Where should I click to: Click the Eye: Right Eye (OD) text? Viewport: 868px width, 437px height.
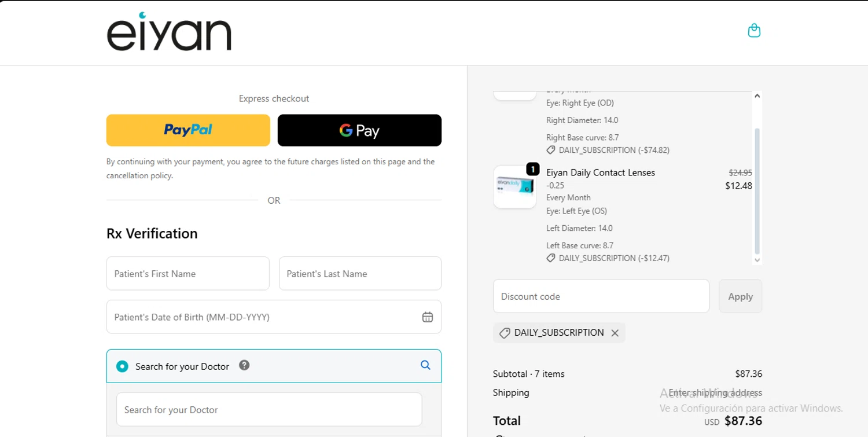(x=580, y=103)
